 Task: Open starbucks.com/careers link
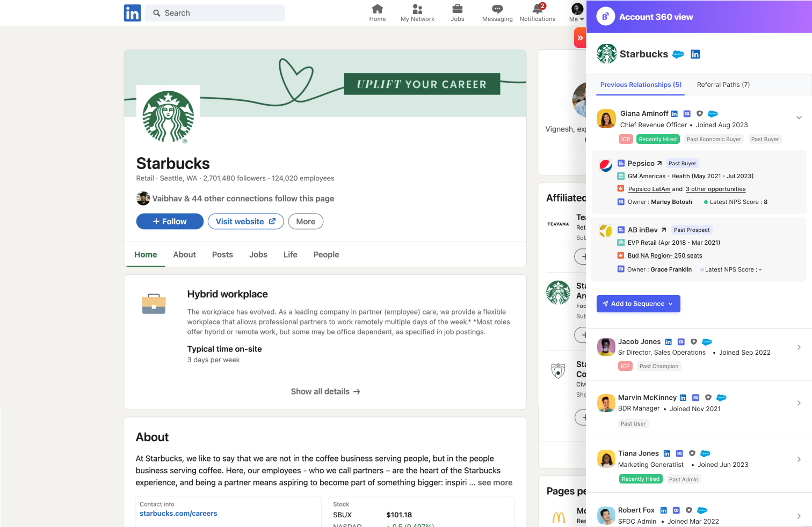point(178,514)
